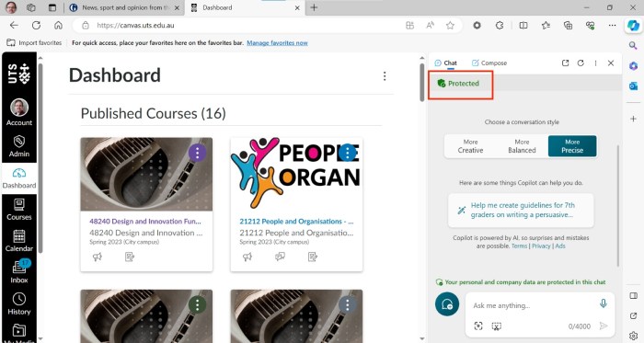Open Dashboard options menu
Viewport: 644px width, 343px height.
[385, 76]
